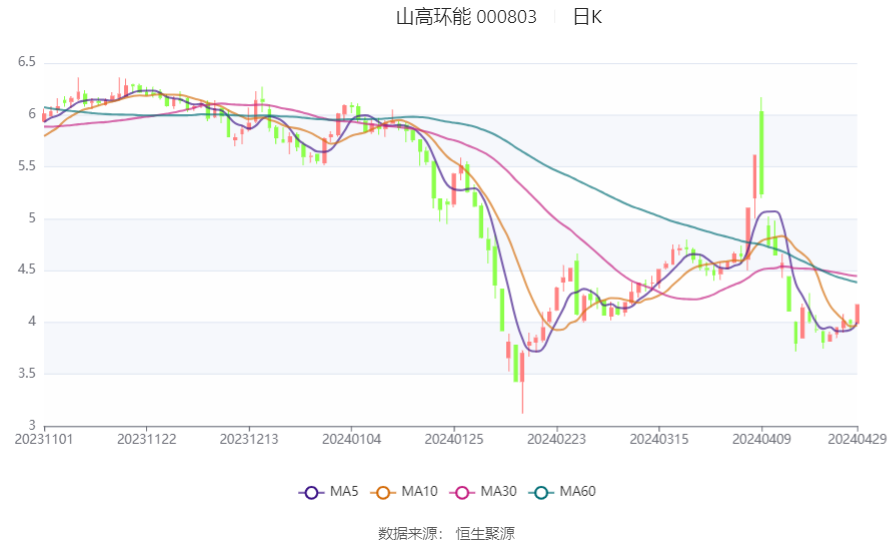Click the last red candlestick at chart end

point(857,314)
